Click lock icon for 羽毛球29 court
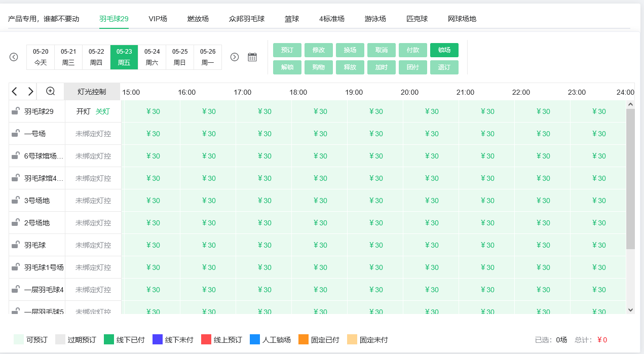The width and height of the screenshot is (644, 354). pyautogui.click(x=16, y=111)
